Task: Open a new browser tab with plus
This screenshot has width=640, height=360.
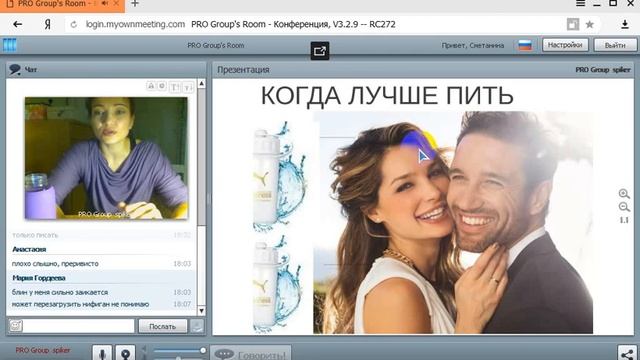Action: [135, 4]
